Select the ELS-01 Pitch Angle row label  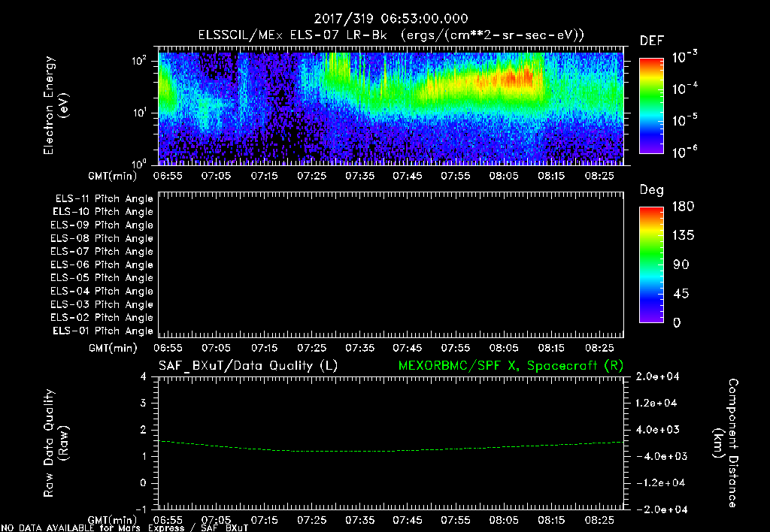tap(103, 331)
